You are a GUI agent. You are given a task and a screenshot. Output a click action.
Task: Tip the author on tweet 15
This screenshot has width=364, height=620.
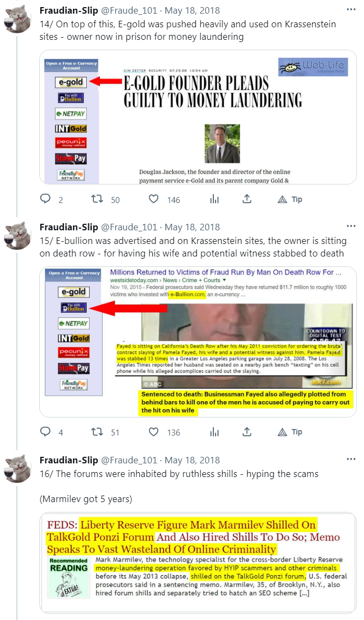point(290,432)
